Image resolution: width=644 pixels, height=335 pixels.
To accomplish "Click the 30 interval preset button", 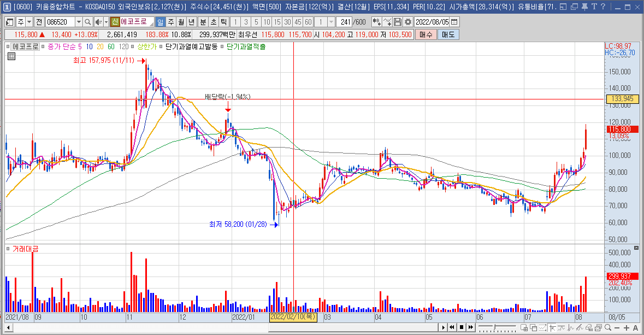I will coord(287,22).
